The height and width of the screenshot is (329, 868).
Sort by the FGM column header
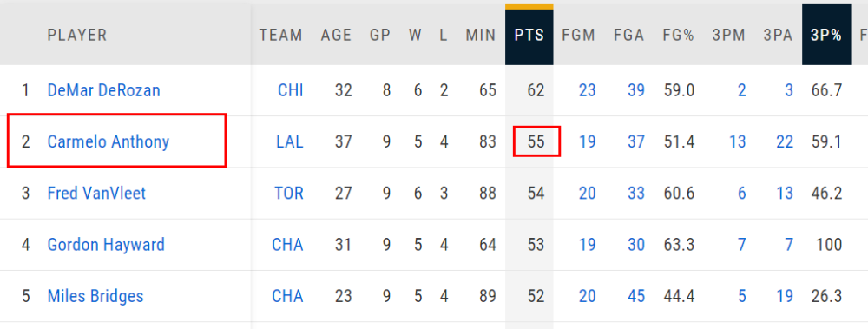(578, 36)
